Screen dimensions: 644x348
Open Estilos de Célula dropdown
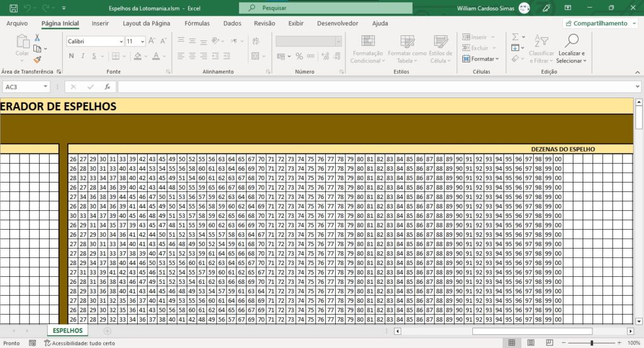[x=440, y=48]
